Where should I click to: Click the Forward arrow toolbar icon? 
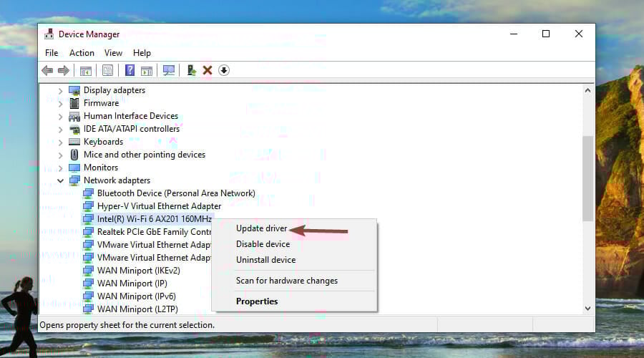click(63, 71)
